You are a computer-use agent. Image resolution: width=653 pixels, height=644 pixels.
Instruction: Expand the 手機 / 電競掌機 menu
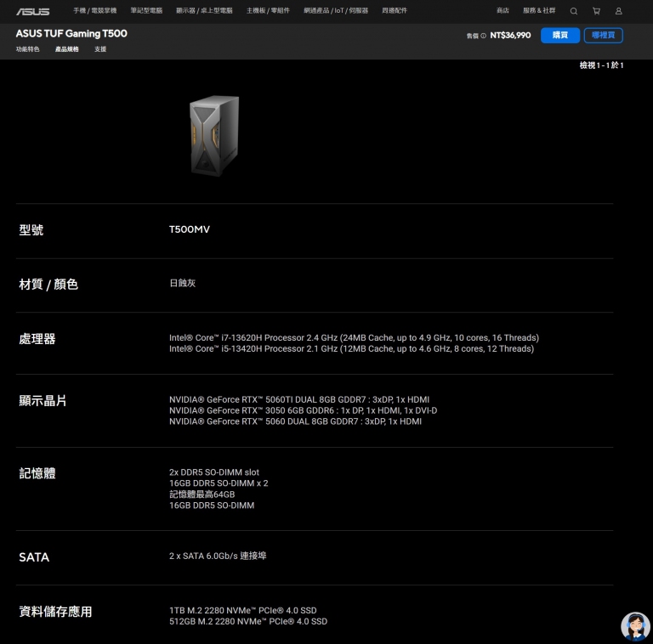(x=94, y=11)
